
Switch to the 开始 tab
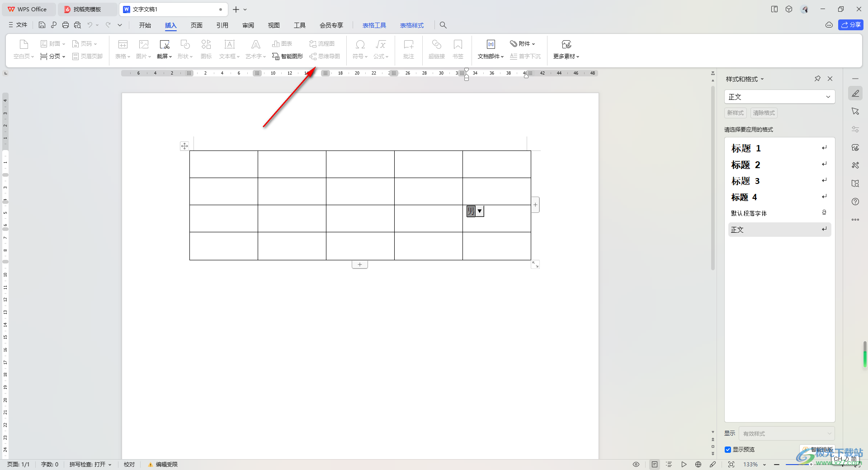145,25
